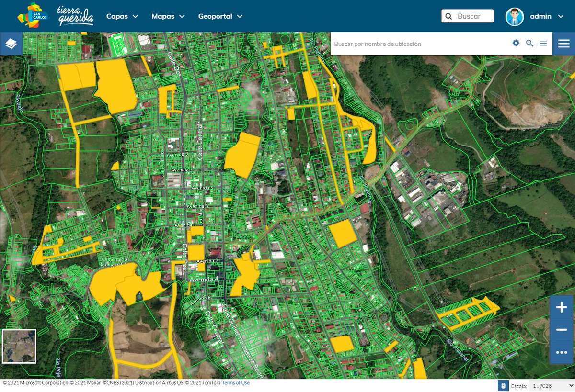Focus the Buscar search field
This screenshot has width=575, height=392.
point(468,16)
